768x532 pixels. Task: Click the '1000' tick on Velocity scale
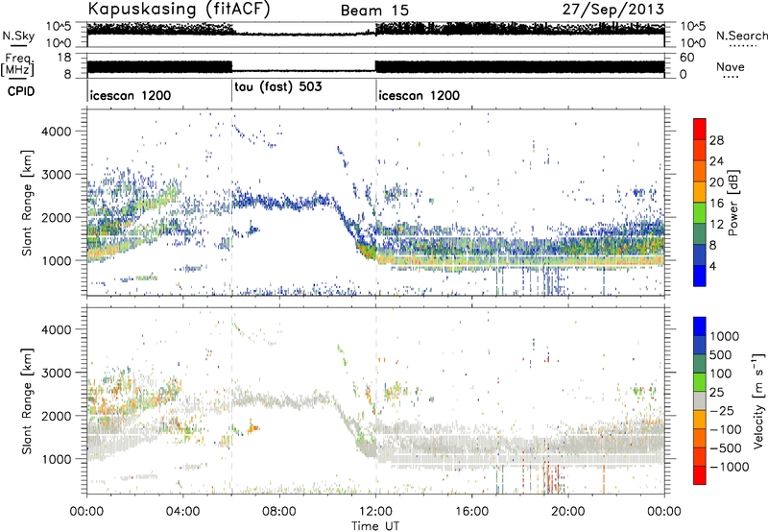click(725, 336)
